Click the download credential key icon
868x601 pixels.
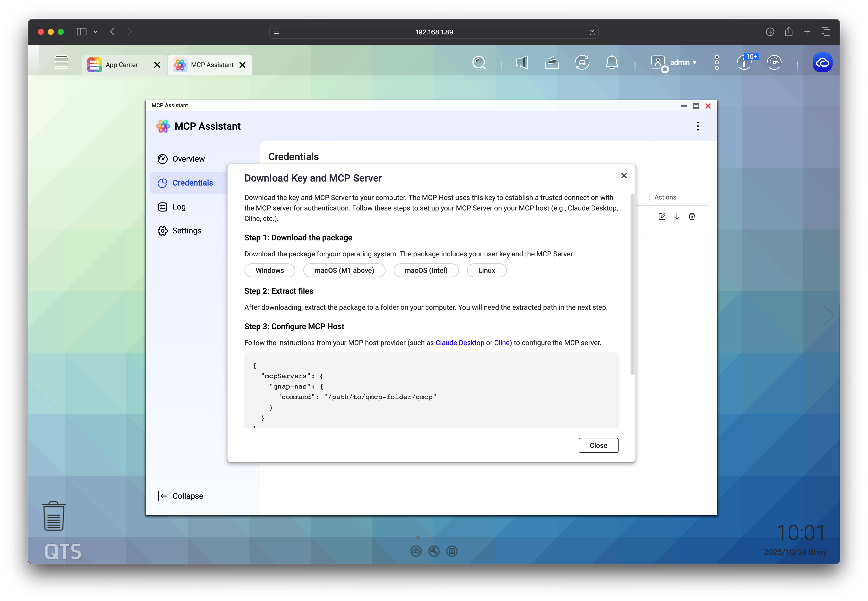677,216
